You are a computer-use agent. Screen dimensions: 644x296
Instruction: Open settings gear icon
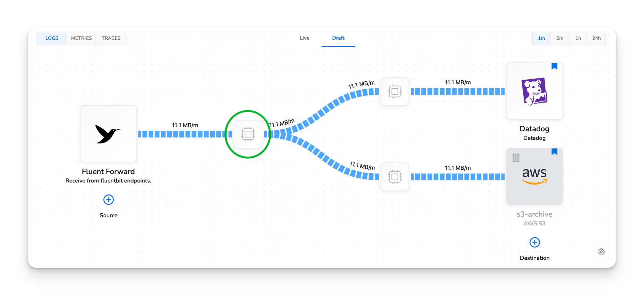coord(601,252)
